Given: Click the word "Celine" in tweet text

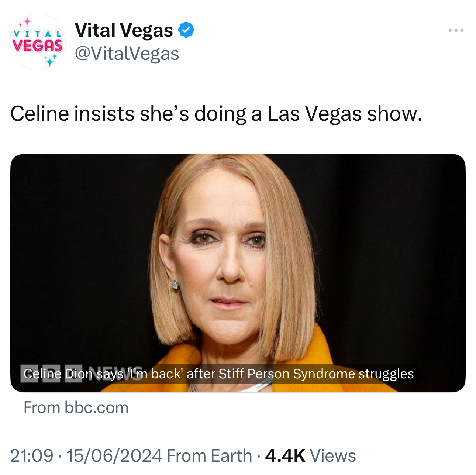Looking at the screenshot, I should pos(39,113).
